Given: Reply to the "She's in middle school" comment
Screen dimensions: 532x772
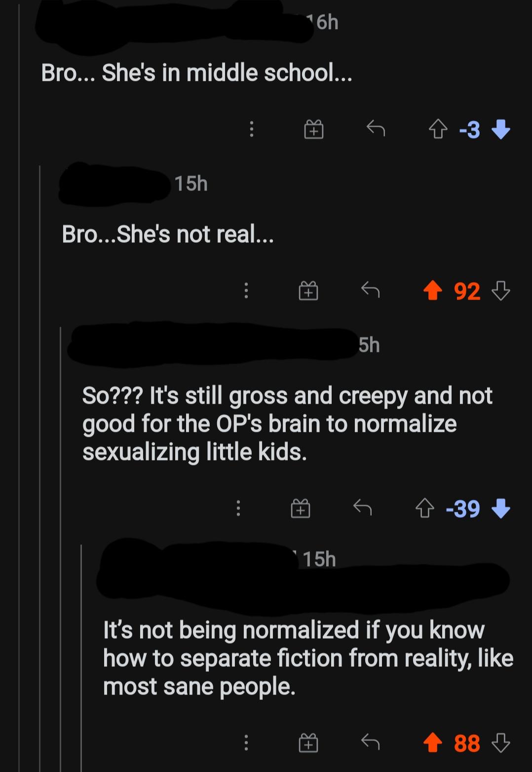Looking at the screenshot, I should pos(376,129).
